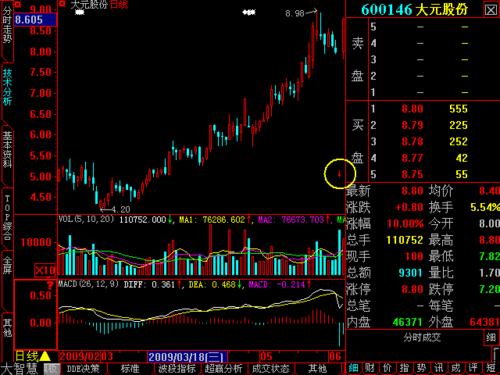Click the 外盘 value 64381
Image resolution: width=500 pixels, height=375 pixels.
click(484, 322)
